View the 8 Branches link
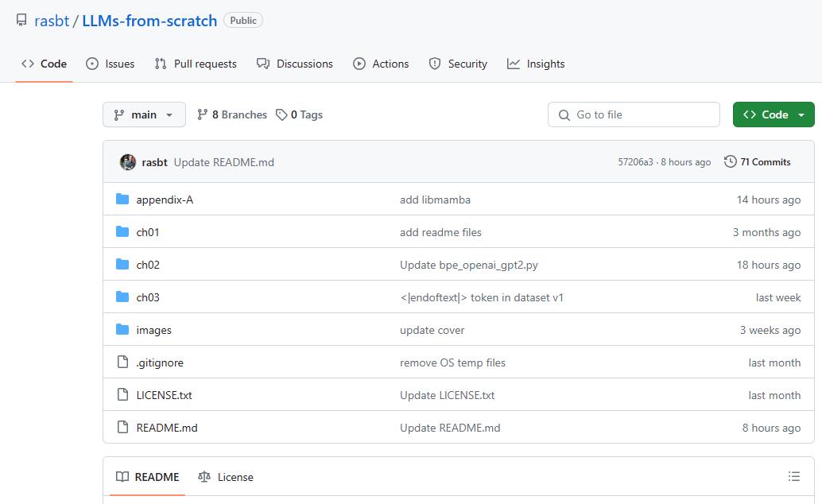This screenshot has height=504, width=822. coord(231,114)
